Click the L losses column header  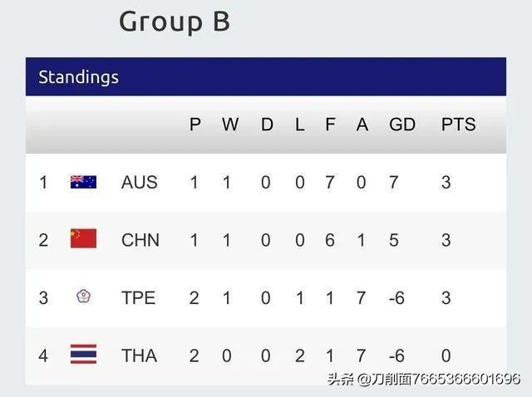[x=299, y=125]
